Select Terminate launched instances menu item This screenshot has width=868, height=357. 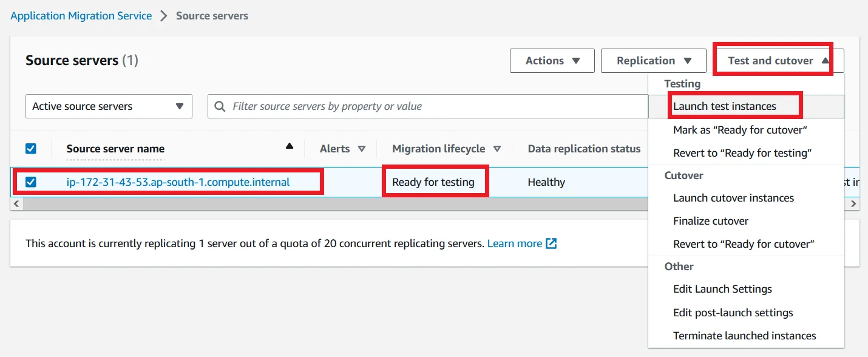[746, 336]
